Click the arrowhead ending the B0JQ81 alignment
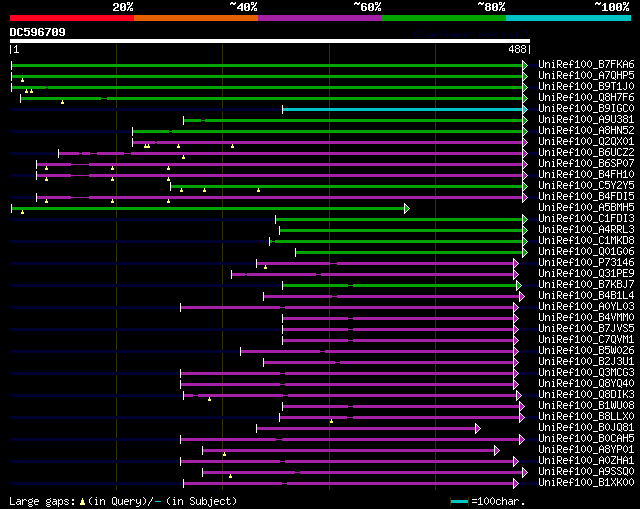The height and width of the screenshot is (509, 640). pyautogui.click(x=478, y=429)
